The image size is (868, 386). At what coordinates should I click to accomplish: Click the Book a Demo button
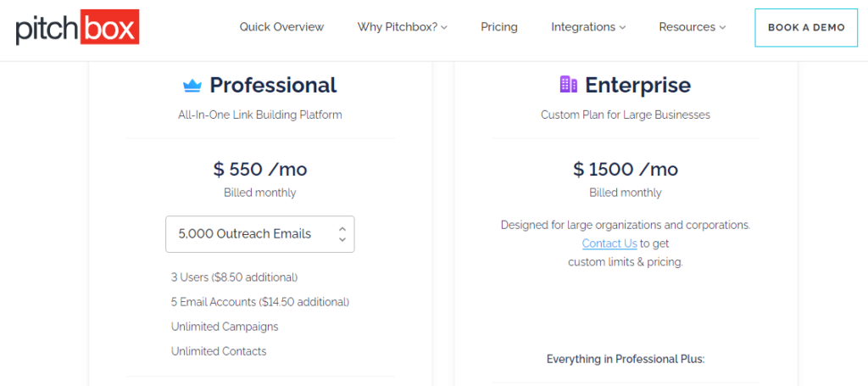coord(806,27)
